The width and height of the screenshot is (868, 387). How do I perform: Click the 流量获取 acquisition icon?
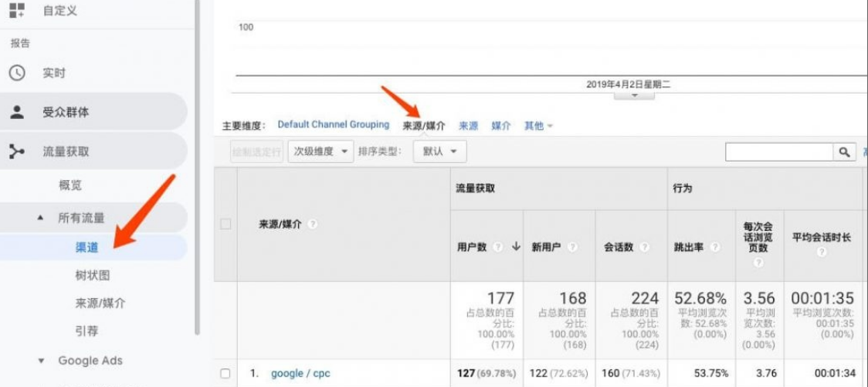[x=17, y=151]
